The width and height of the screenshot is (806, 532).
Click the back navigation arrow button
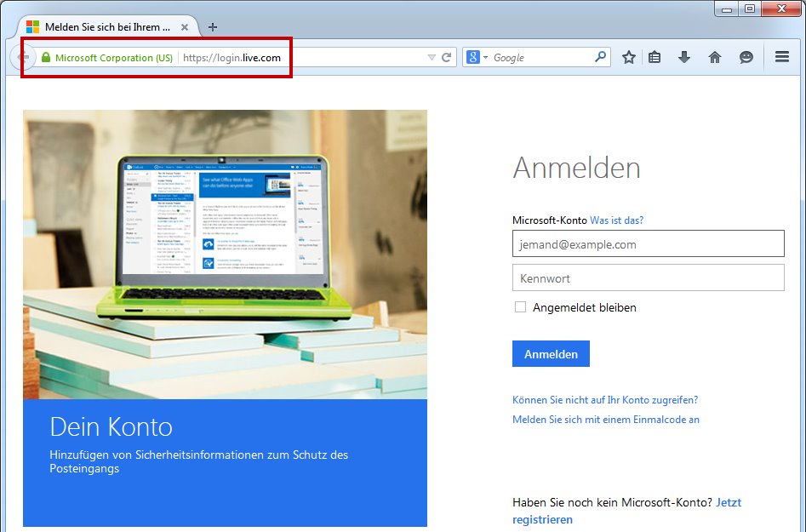[x=23, y=58]
